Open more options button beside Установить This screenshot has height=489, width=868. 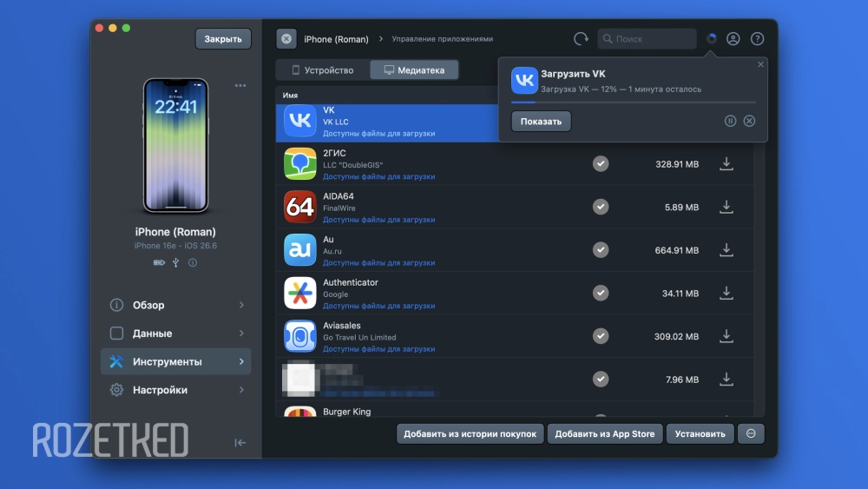tap(751, 433)
